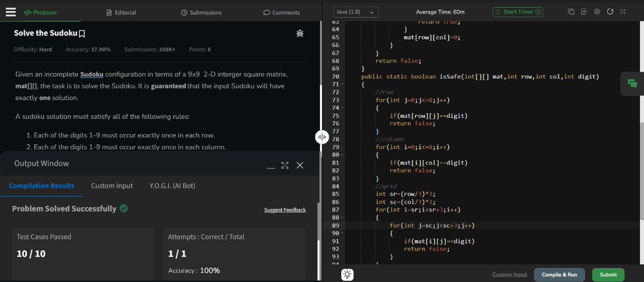Reset code with the circular arrow icon
644x282 pixels.
(610, 12)
